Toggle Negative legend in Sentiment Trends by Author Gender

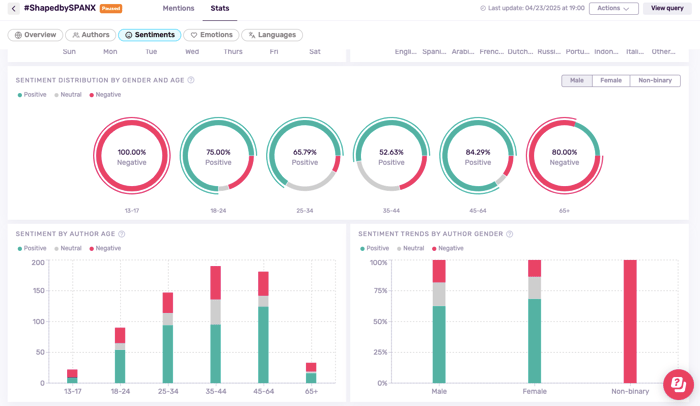click(x=446, y=248)
